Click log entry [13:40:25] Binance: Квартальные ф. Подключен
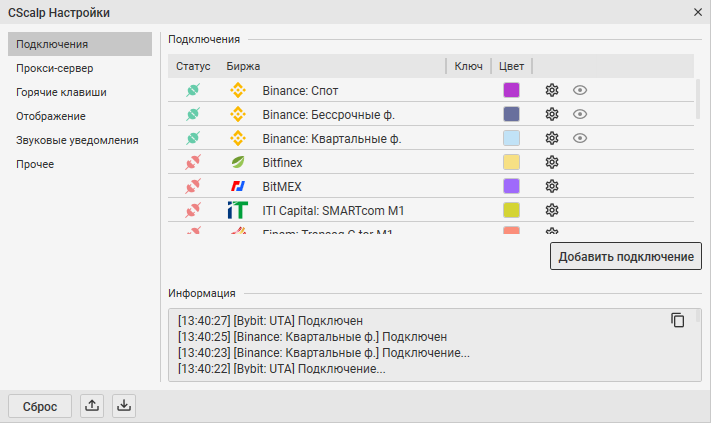711x423 pixels. [x=312, y=337]
